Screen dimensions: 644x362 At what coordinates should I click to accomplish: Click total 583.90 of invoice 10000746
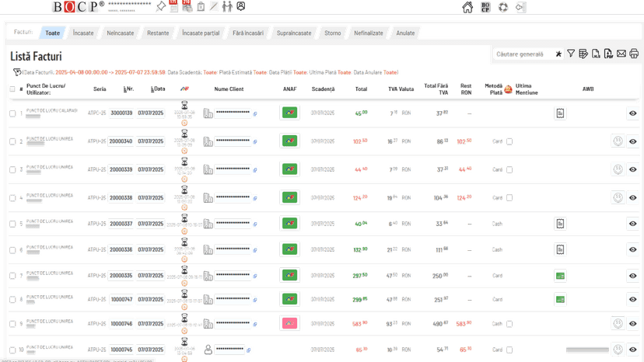point(360,323)
